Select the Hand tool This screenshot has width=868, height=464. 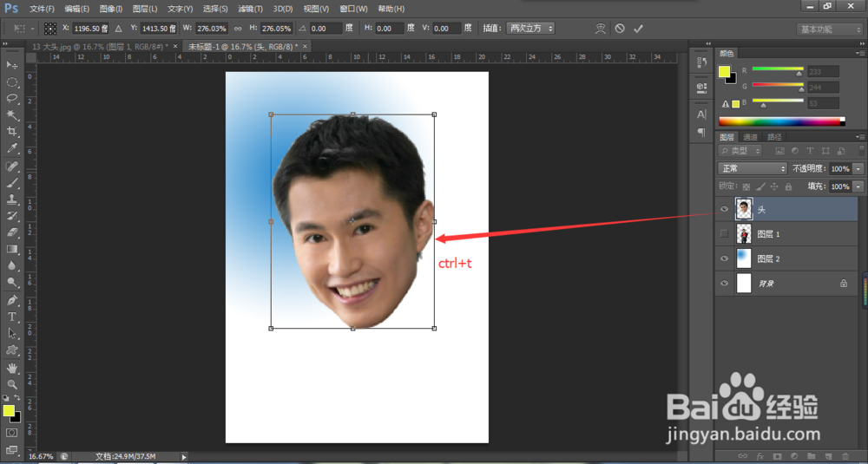tap(11, 368)
